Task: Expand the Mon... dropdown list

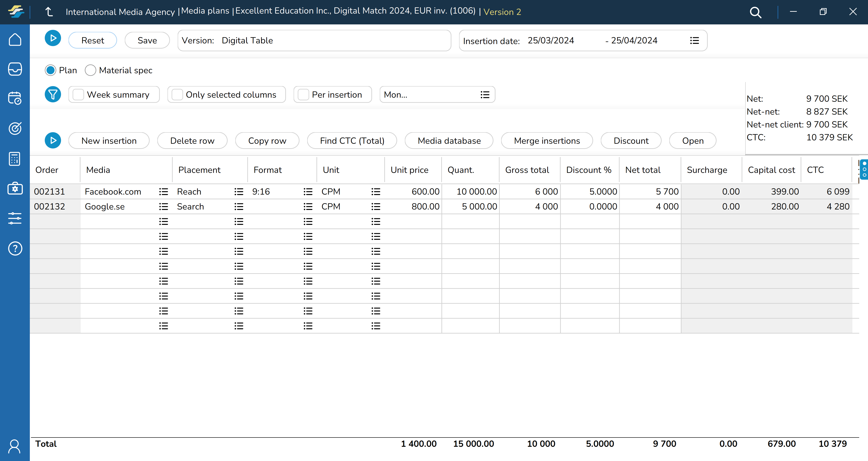Action: 485,95
